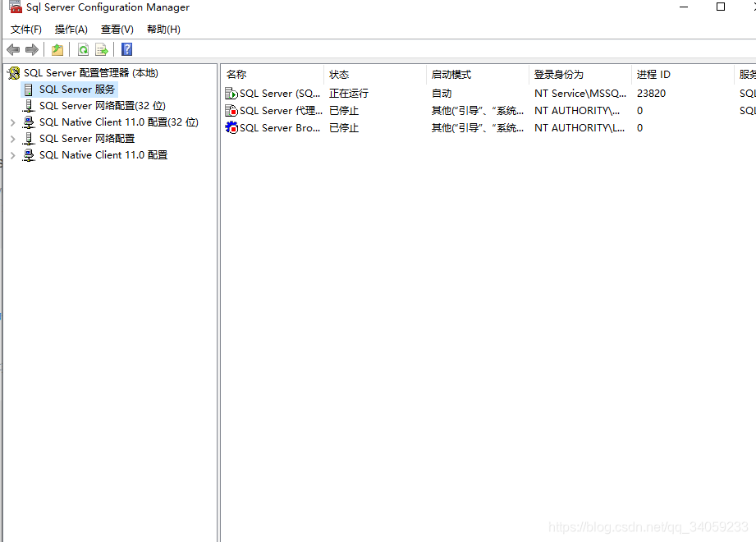Open the Help toolbar icon
This screenshot has width=756, height=542.
click(x=126, y=49)
